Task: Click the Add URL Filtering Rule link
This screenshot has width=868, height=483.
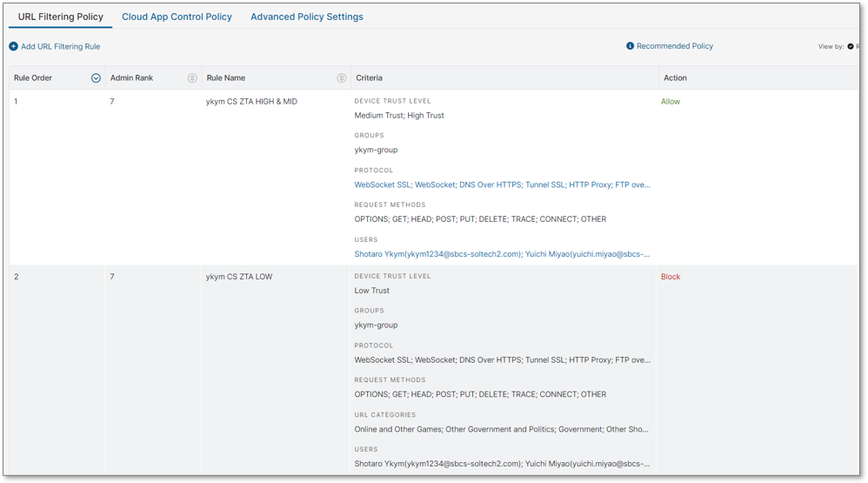Action: point(60,46)
